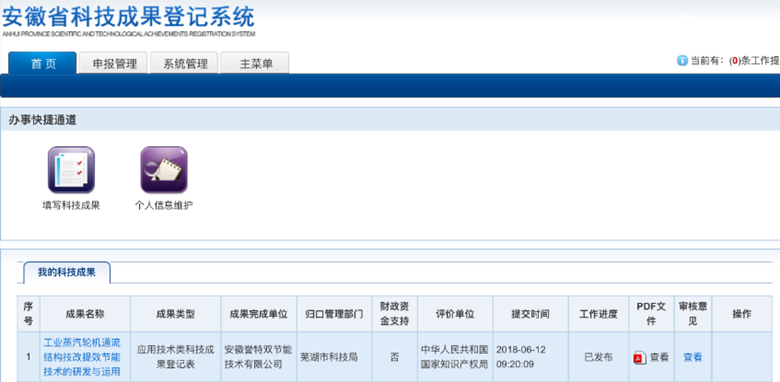Open the 工业蒸汽轮机通流结构技改 achievement link
Screen dimensions: 780x382
82,357
